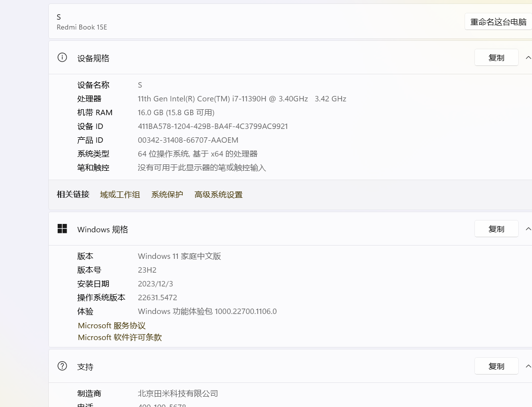Collapse the 设备规格 section chevron
The width and height of the screenshot is (532, 407).
pyautogui.click(x=528, y=58)
